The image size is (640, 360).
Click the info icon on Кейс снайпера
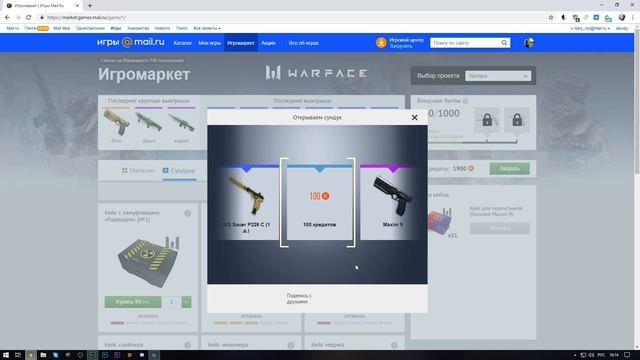pyautogui.click(x=187, y=345)
